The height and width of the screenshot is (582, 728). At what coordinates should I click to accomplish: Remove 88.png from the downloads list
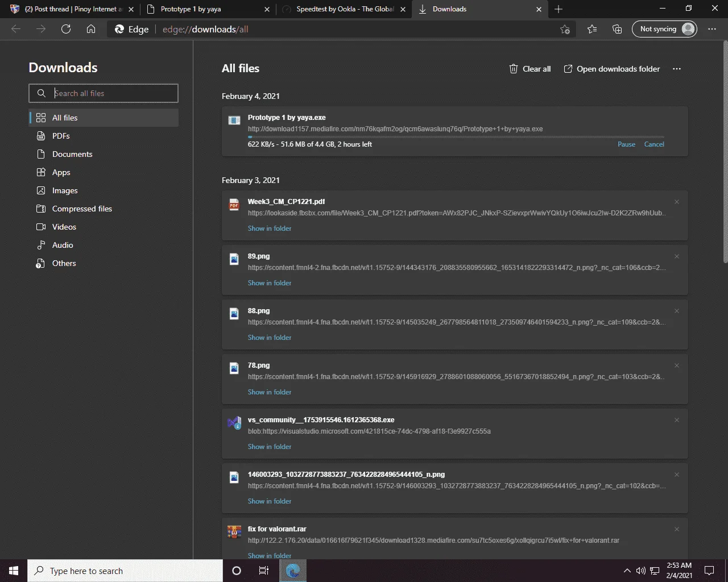(x=677, y=311)
